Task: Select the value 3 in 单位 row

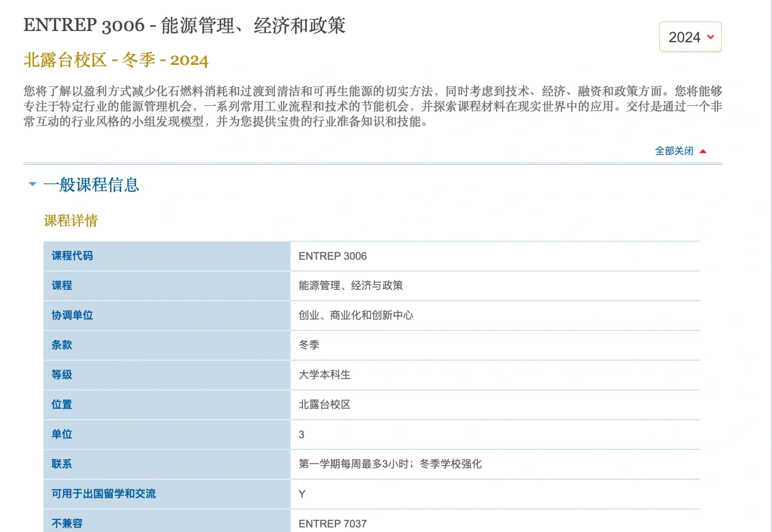Action: tap(302, 434)
